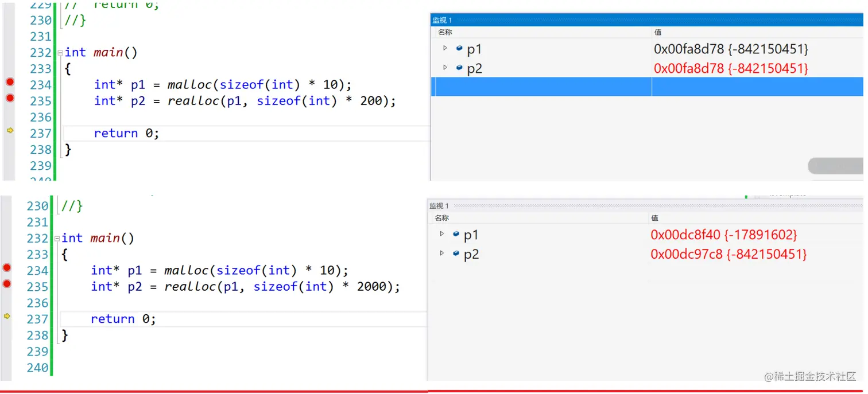Select 监视 1 title of lower watch window
The image size is (868, 394).
tap(439, 206)
